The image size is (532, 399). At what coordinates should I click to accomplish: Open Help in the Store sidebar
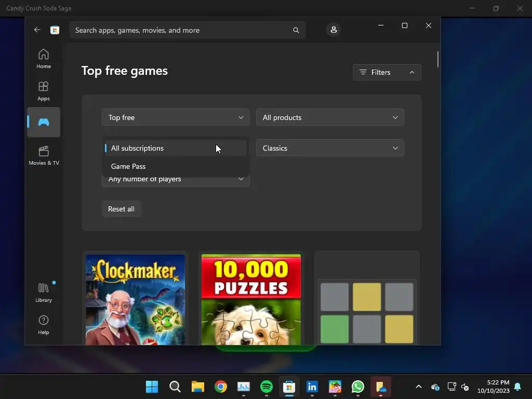tap(44, 325)
